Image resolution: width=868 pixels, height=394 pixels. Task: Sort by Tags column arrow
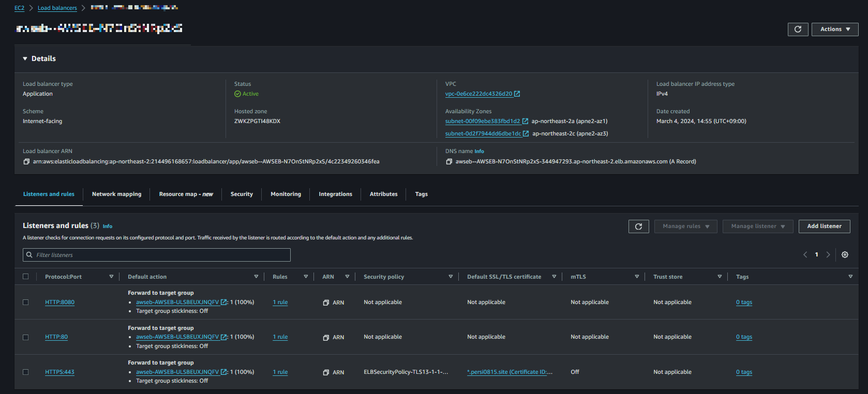[850, 277]
